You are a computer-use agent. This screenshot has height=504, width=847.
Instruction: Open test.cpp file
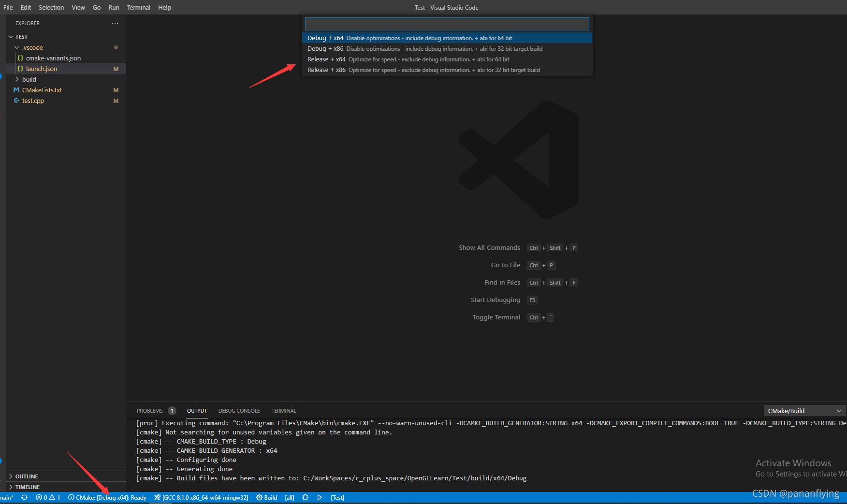pyautogui.click(x=33, y=101)
